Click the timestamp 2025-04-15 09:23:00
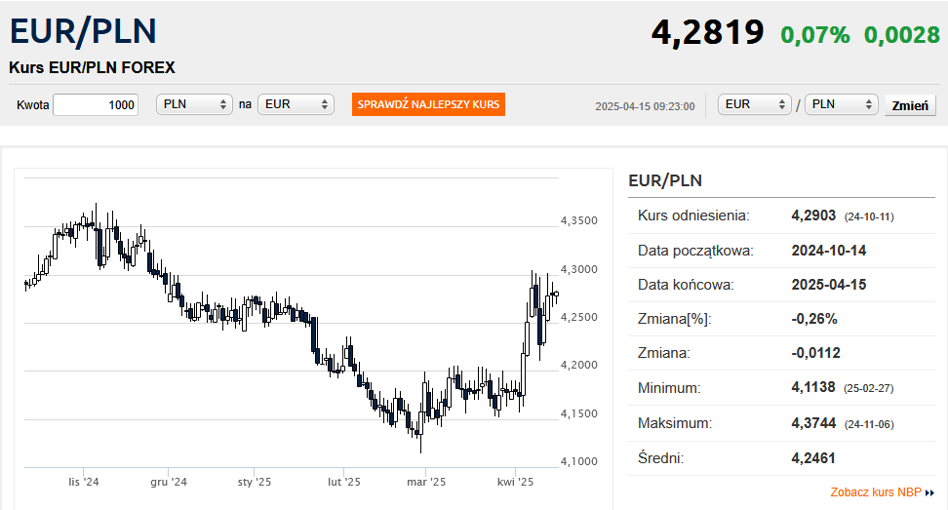Image resolution: width=948 pixels, height=510 pixels. click(644, 106)
